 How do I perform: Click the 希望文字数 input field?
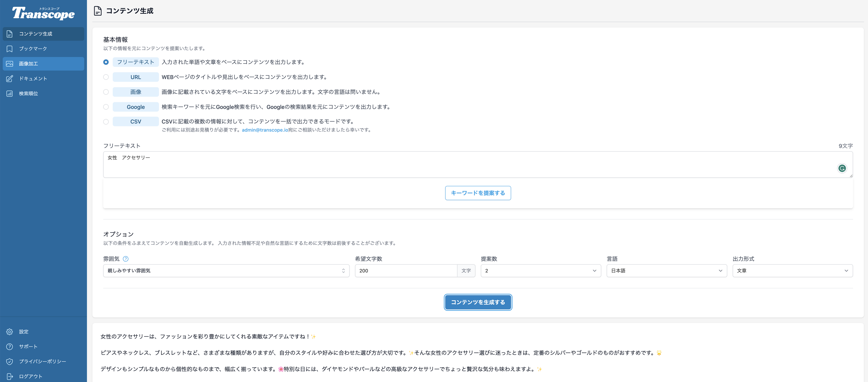coord(406,271)
